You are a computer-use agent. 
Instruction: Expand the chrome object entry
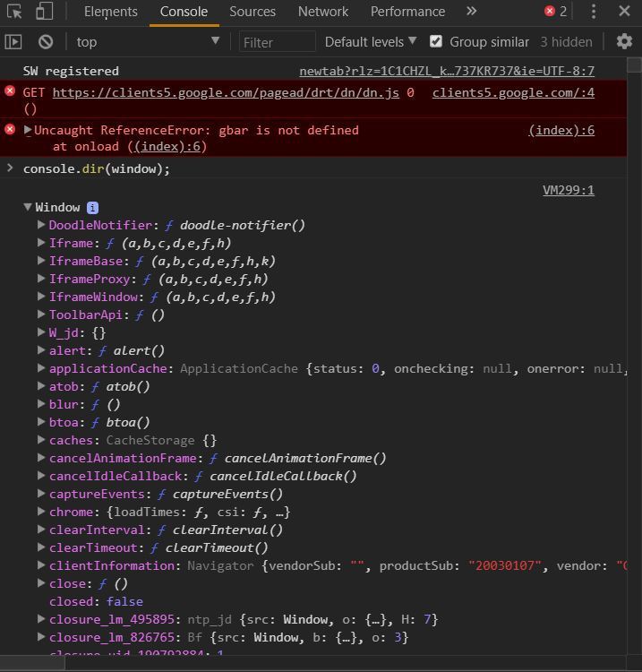pos(41,512)
